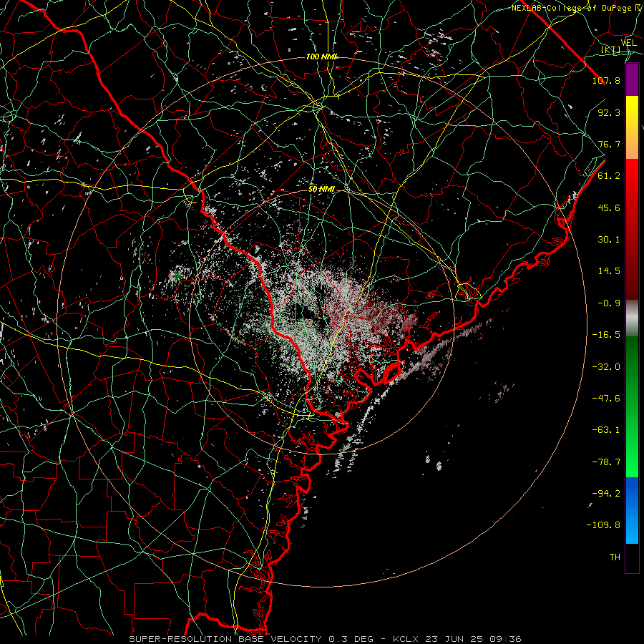Click the VEL legend title
The width and height of the screenshot is (644, 644).
[628, 43]
